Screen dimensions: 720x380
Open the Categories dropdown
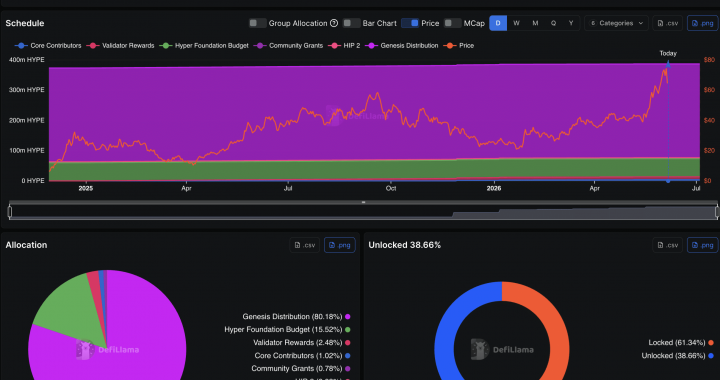616,23
